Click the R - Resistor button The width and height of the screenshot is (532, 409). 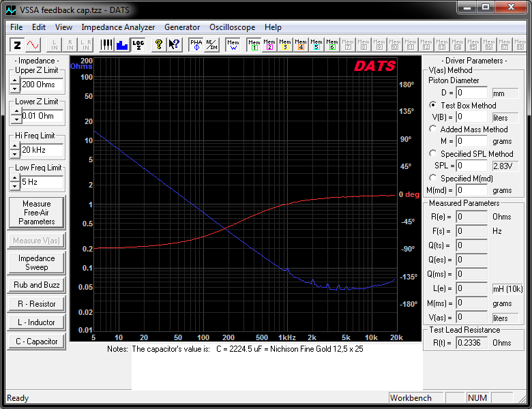[x=36, y=303]
